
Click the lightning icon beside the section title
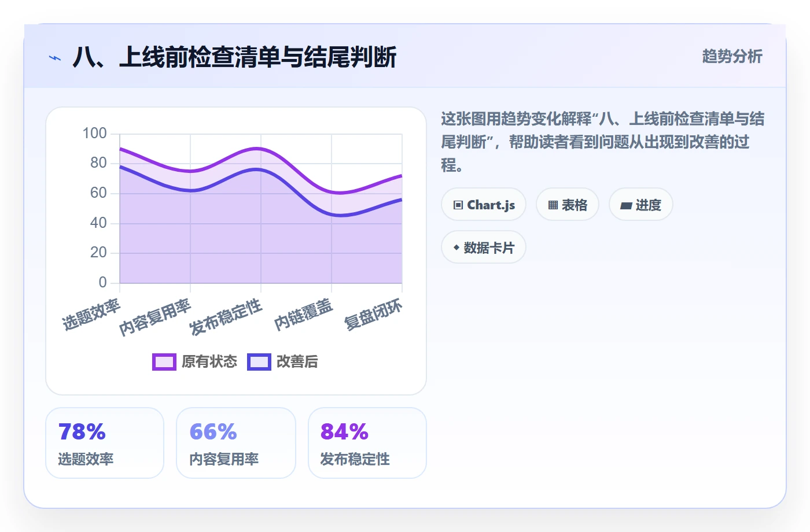(x=55, y=58)
